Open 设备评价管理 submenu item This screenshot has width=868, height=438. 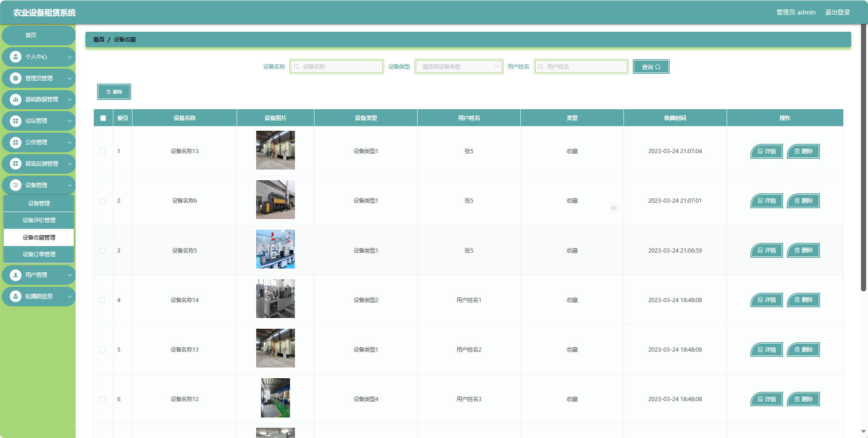(39, 220)
